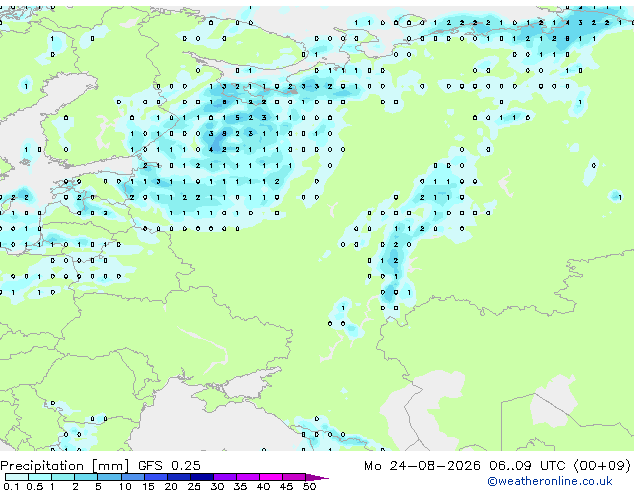Viewport: 634px width, 490px height.
Task: Click the 45–50 mm legend color box
Action: tap(294, 477)
